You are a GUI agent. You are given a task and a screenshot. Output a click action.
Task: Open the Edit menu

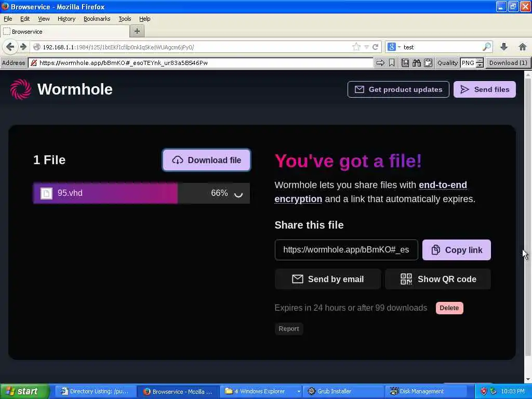coord(25,19)
